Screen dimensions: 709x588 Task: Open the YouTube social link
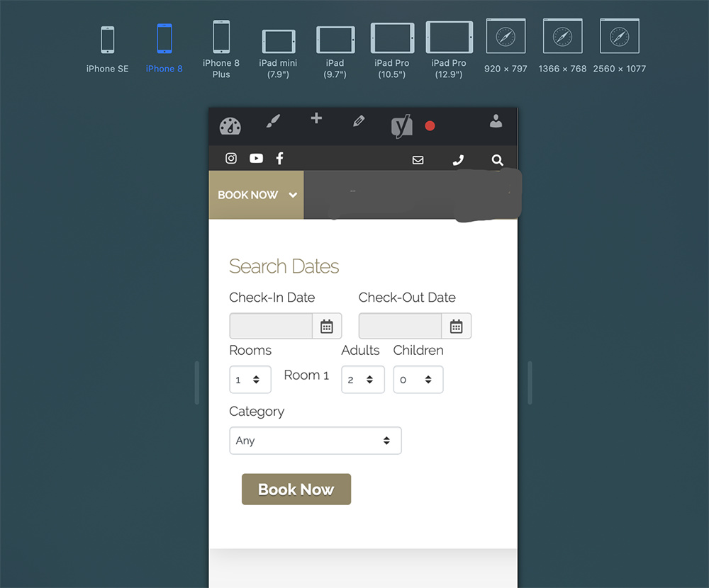pyautogui.click(x=256, y=159)
